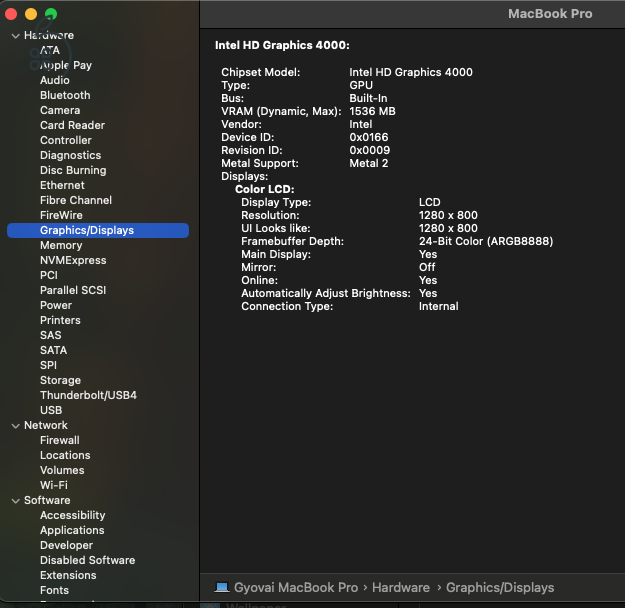Select Volumes under Network

coord(62,470)
